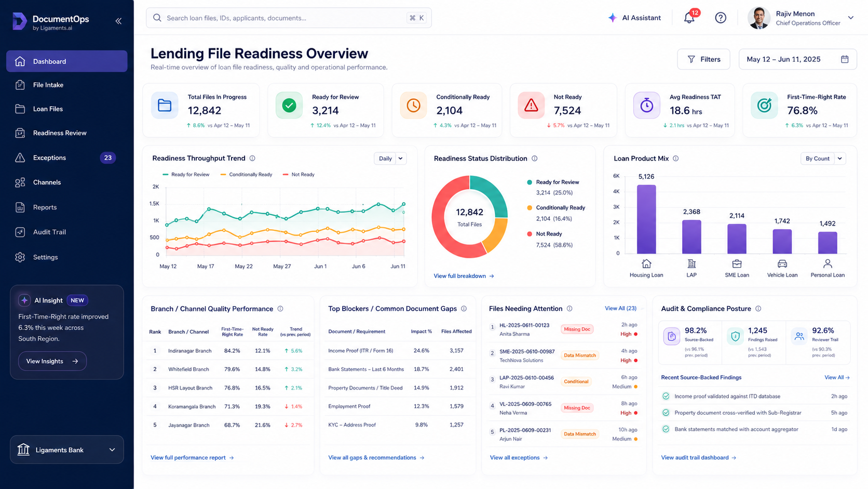Click Not Ready color dot in distribution legend
This screenshot has height=489, width=868.
530,234
